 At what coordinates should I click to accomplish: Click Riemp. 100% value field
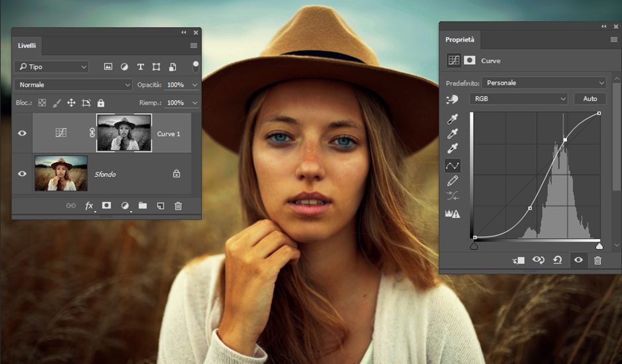176,103
